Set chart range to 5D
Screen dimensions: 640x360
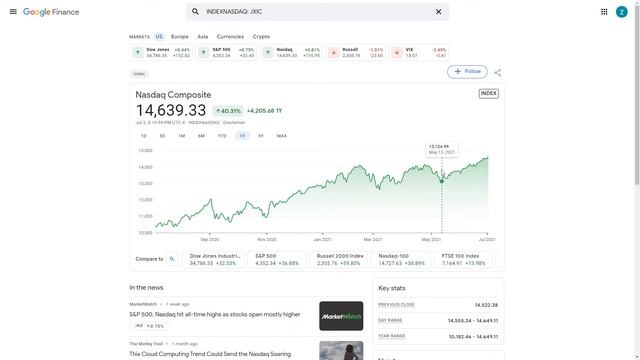pos(162,136)
